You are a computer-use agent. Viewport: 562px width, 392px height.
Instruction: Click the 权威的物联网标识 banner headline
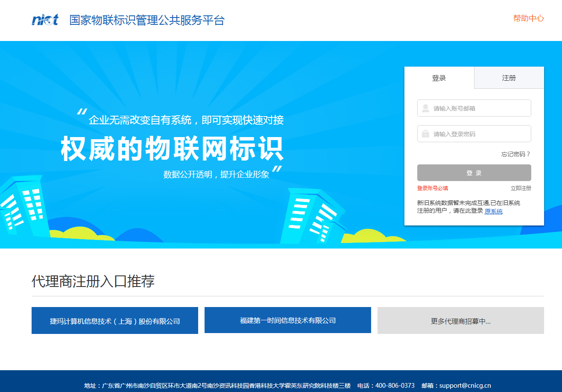172,149
